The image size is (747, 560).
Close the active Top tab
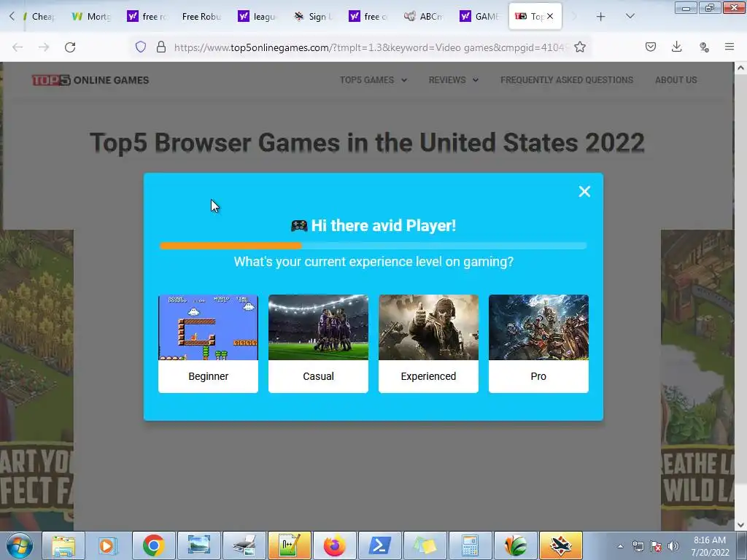pyautogui.click(x=550, y=16)
